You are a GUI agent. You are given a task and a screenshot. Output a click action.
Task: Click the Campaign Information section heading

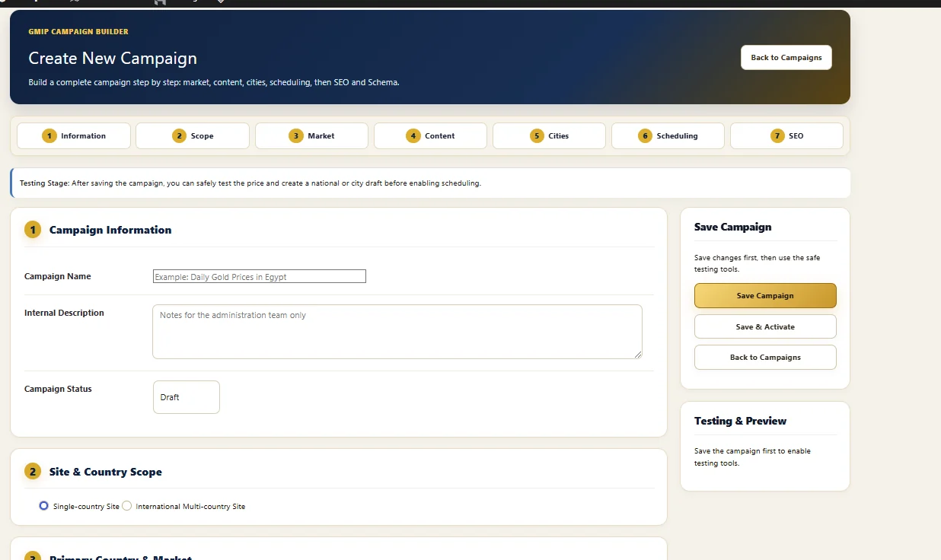[x=110, y=230]
